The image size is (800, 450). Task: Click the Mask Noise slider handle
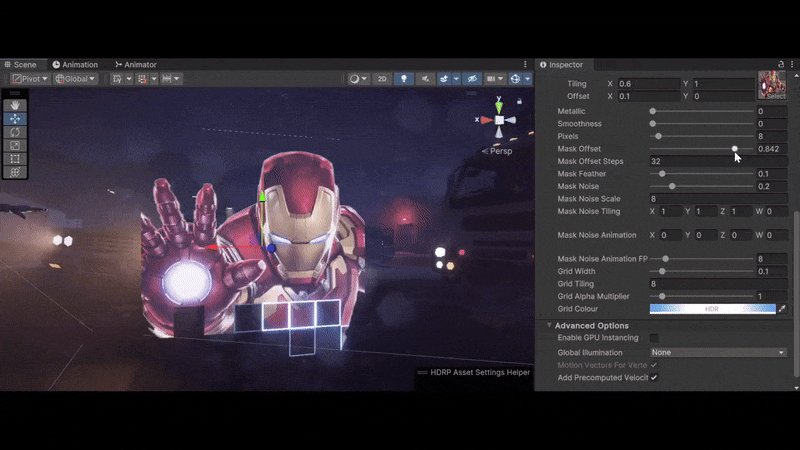click(672, 186)
